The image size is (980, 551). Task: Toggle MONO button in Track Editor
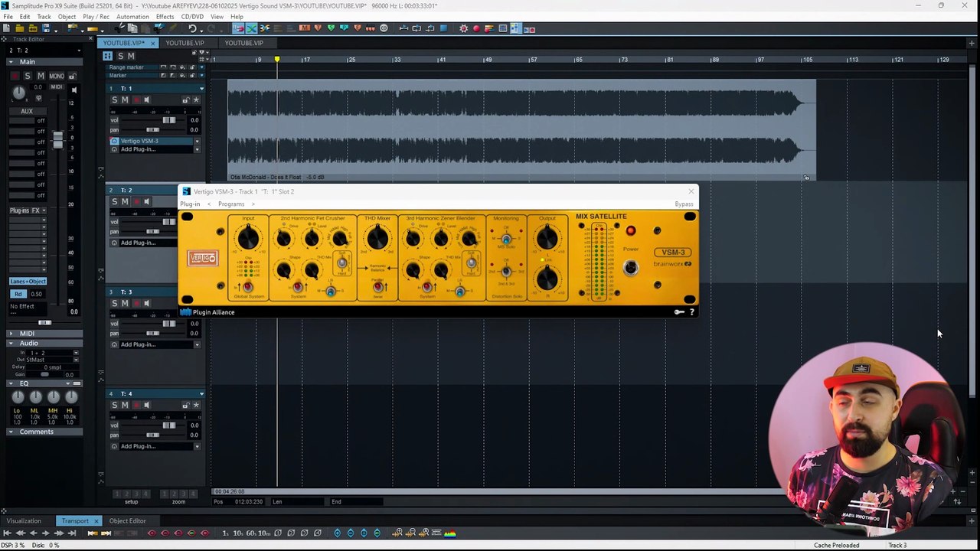[57, 76]
